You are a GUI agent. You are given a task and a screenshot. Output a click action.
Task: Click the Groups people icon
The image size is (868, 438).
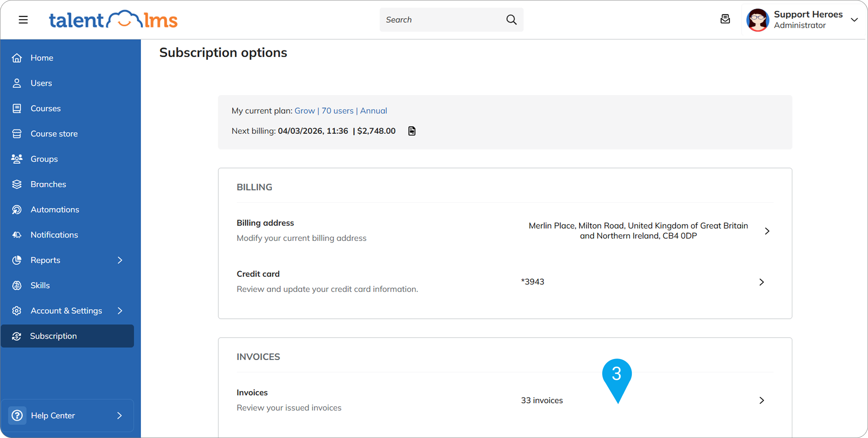pyautogui.click(x=17, y=159)
